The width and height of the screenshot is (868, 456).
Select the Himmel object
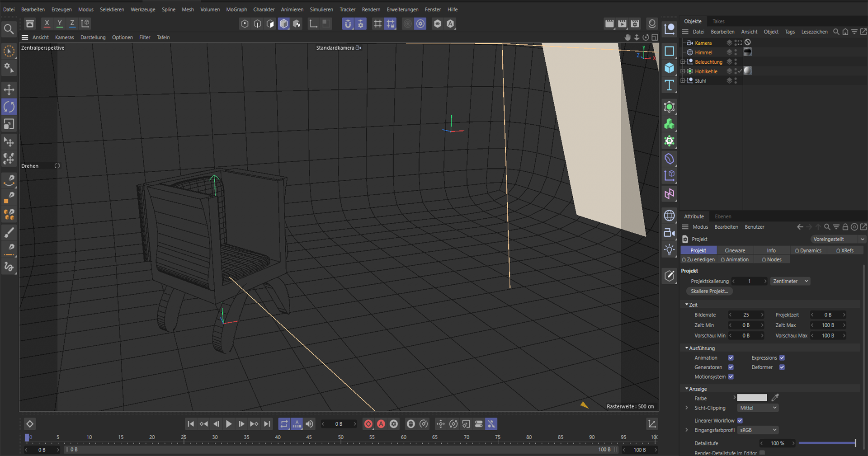click(x=703, y=52)
